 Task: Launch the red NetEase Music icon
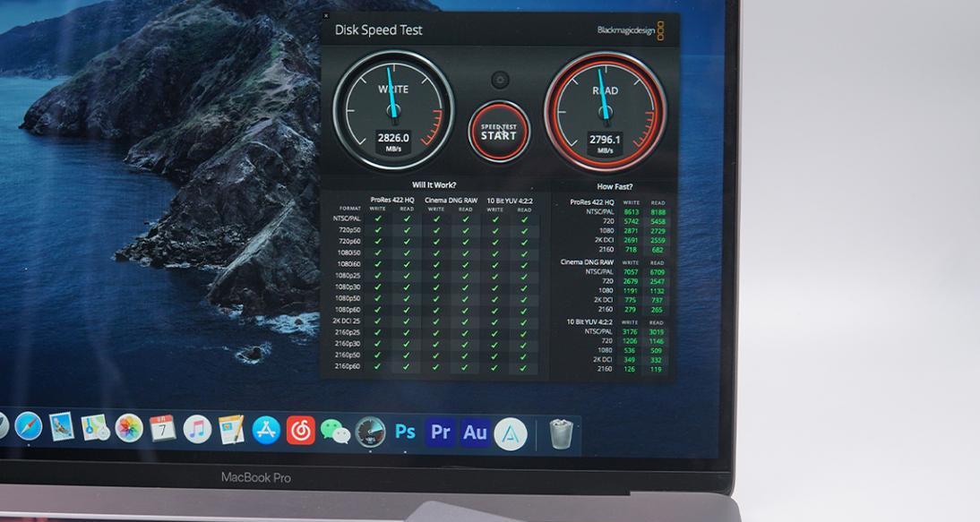[301, 431]
